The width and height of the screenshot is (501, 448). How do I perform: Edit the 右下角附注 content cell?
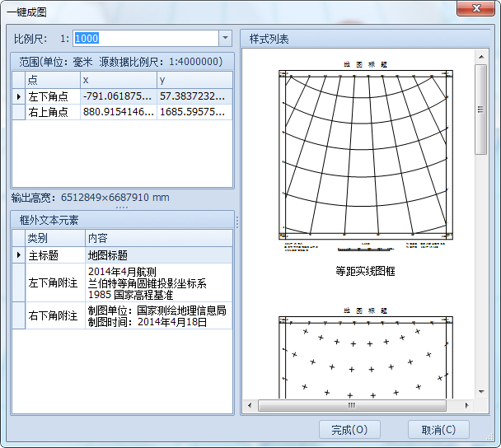[159, 316]
